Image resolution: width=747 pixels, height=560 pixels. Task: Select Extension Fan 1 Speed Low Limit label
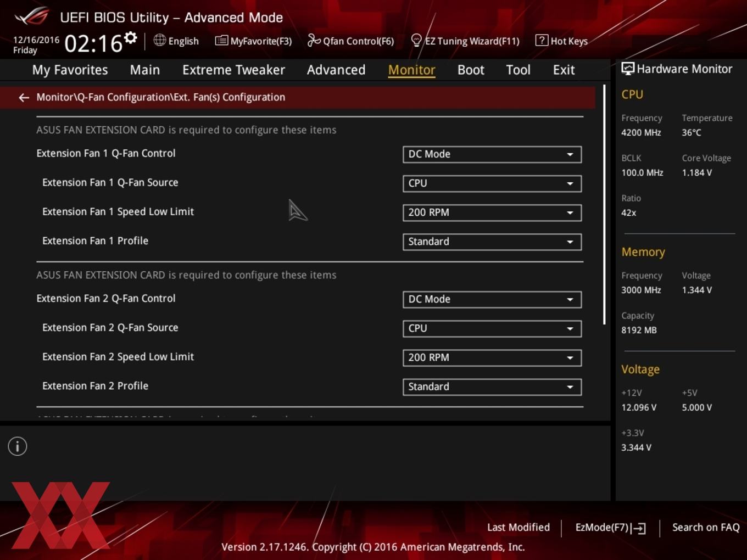[x=118, y=212]
